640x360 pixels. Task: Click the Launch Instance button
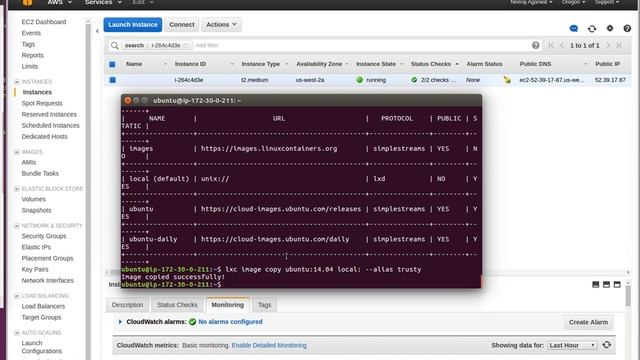click(x=133, y=24)
